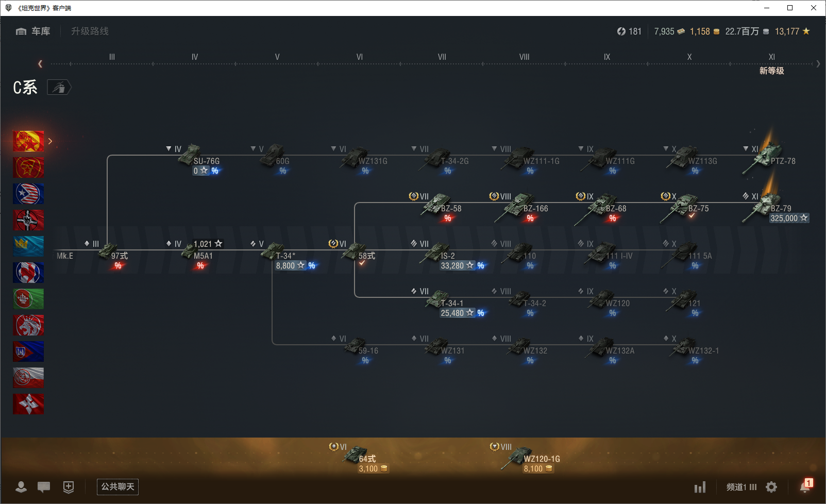Open the 121 tier X tank
Viewport: 826px width, 504px height.
(x=683, y=302)
